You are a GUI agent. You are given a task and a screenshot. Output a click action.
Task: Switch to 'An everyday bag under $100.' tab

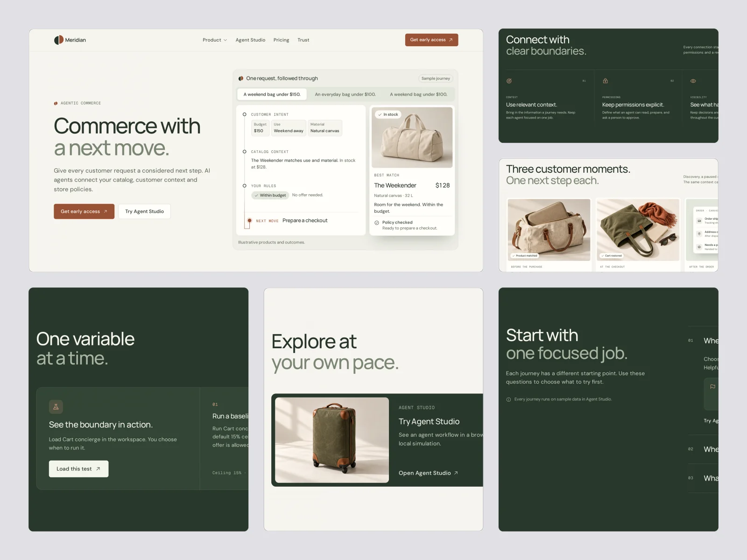[x=345, y=94]
